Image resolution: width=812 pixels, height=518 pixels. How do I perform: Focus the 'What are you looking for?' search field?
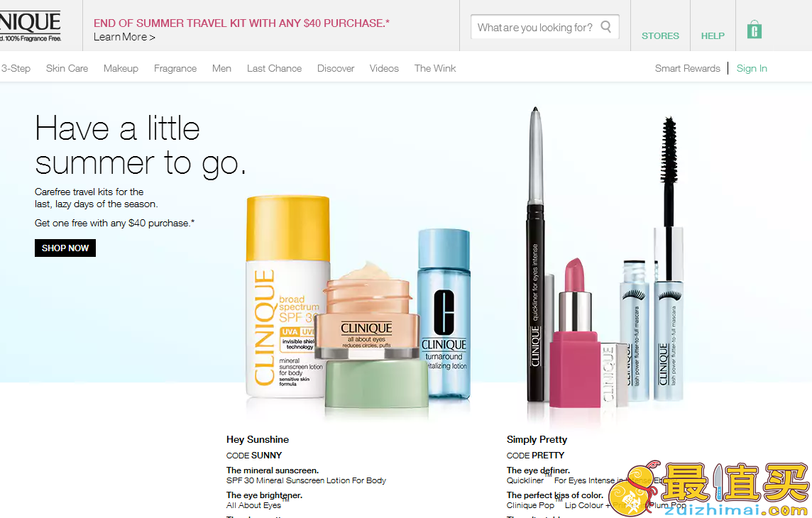pos(545,27)
